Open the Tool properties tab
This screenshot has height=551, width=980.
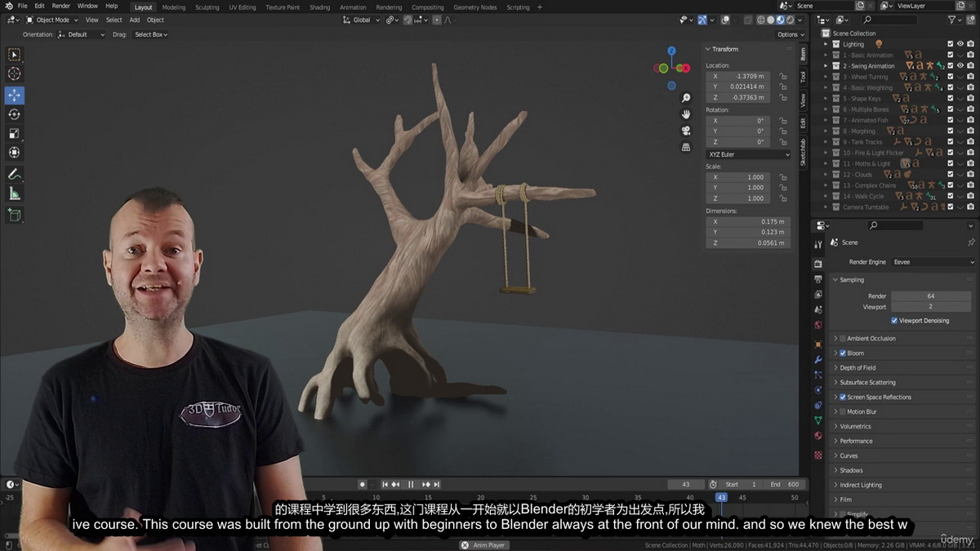pos(818,244)
